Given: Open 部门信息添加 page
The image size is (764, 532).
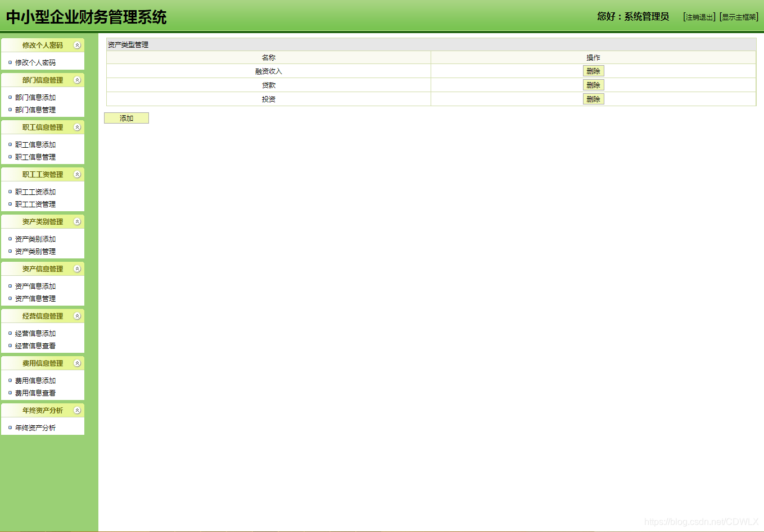Looking at the screenshot, I should pyautogui.click(x=35, y=98).
